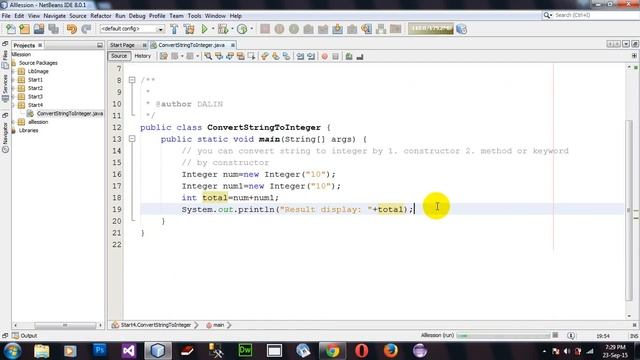Click the Open Project toolbar icon
Viewport: 640px width, 360px height.
[x=39, y=29]
